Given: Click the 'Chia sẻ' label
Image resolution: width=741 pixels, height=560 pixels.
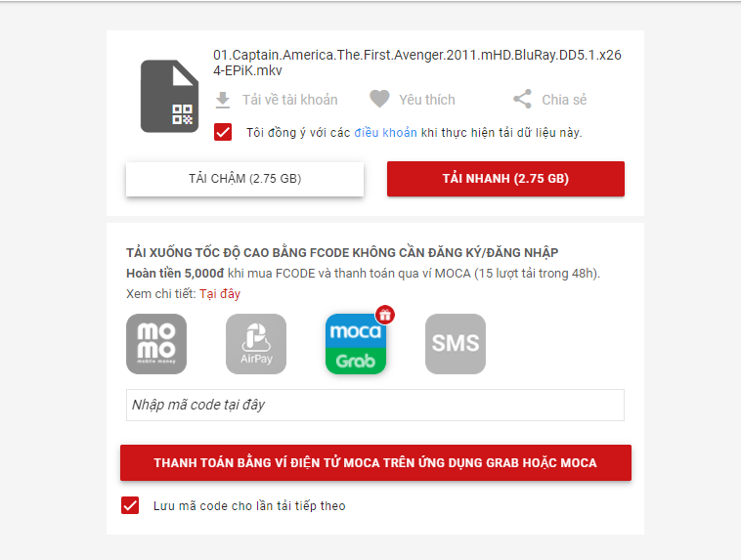Looking at the screenshot, I should [564, 100].
